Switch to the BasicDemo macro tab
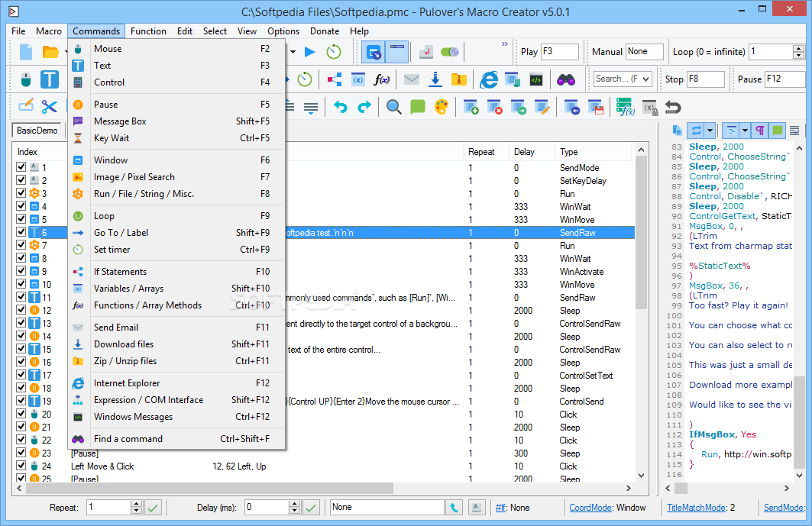812x526 pixels. coord(37,131)
